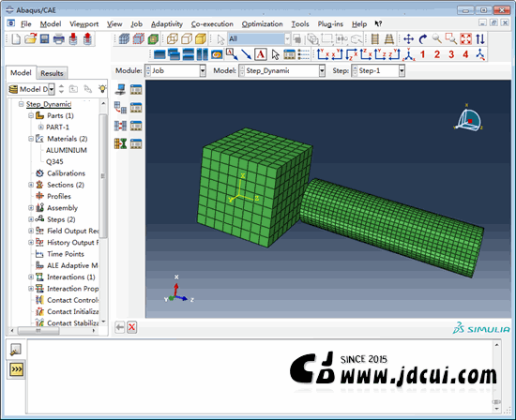Apply saved view 3
Screen dimensions: 516x420
click(451, 54)
